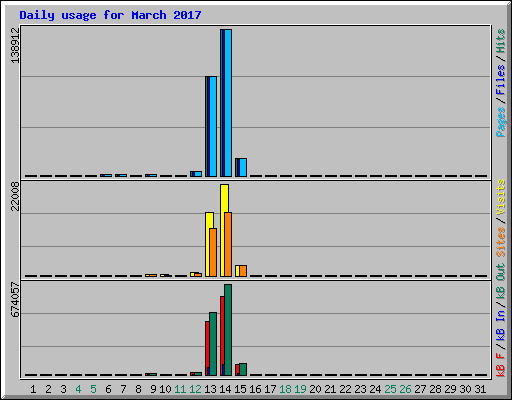Screen dimensions: 512x400
Task: Click the Visits legend label
Action: coord(501,197)
